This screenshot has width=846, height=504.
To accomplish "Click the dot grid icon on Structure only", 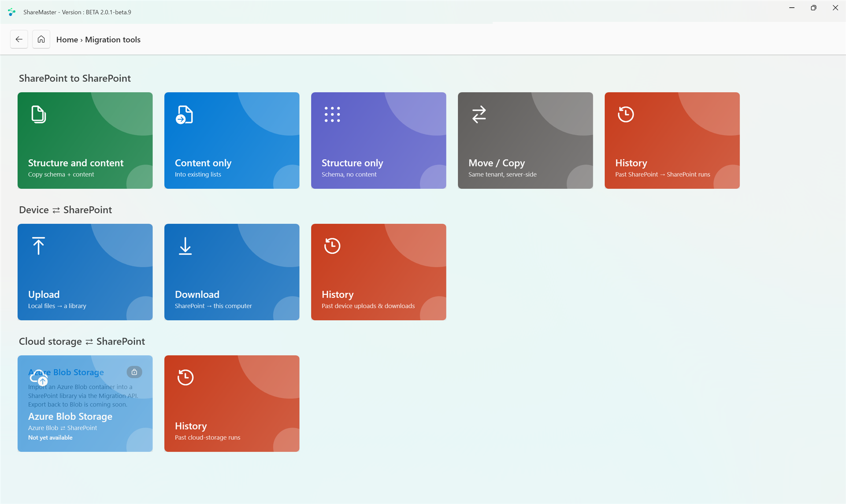I will click(x=332, y=115).
